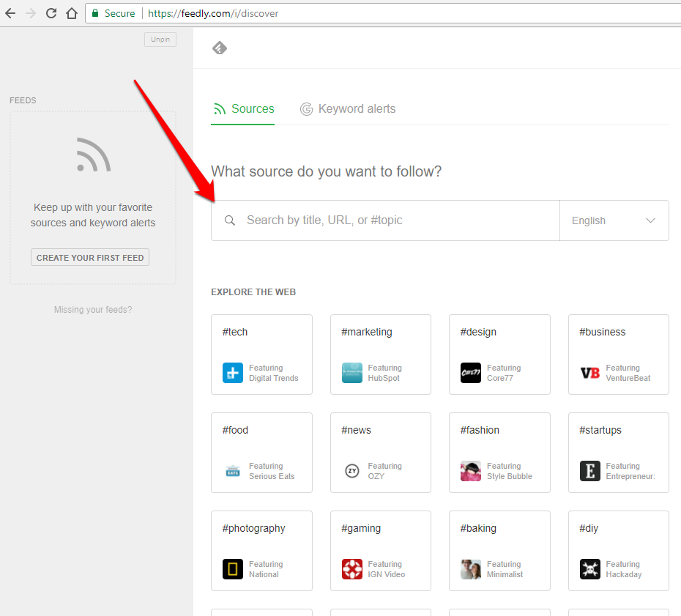
Task: Click the VentureBeat VB logo
Action: point(589,373)
